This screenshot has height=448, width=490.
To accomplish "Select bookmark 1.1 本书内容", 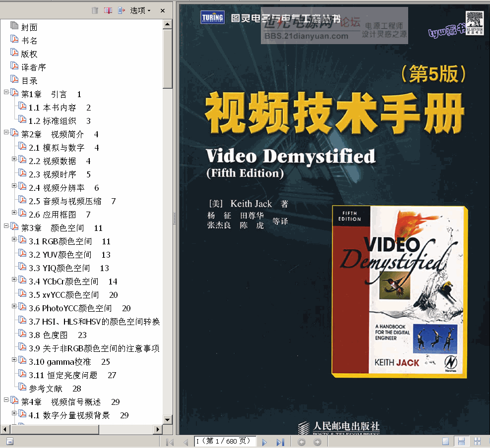I will (x=60, y=108).
